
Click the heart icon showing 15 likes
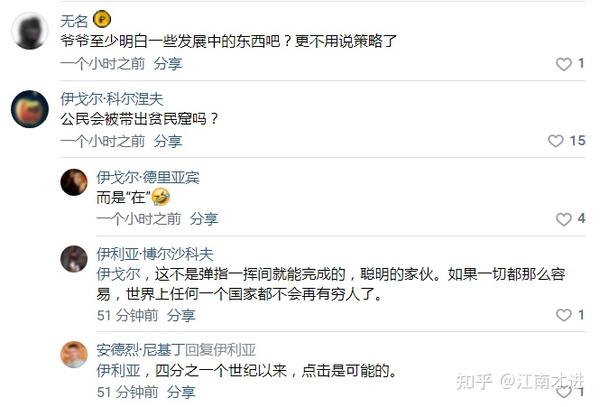coord(555,141)
